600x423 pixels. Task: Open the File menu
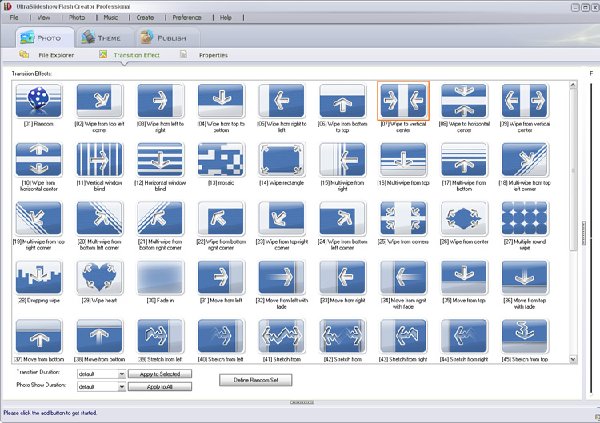coord(14,18)
